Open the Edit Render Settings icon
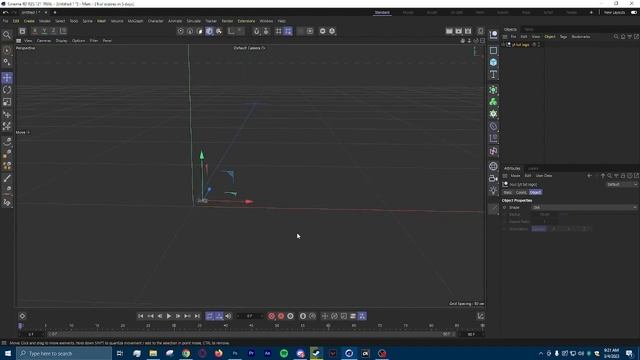The image size is (640, 360). coord(468,31)
